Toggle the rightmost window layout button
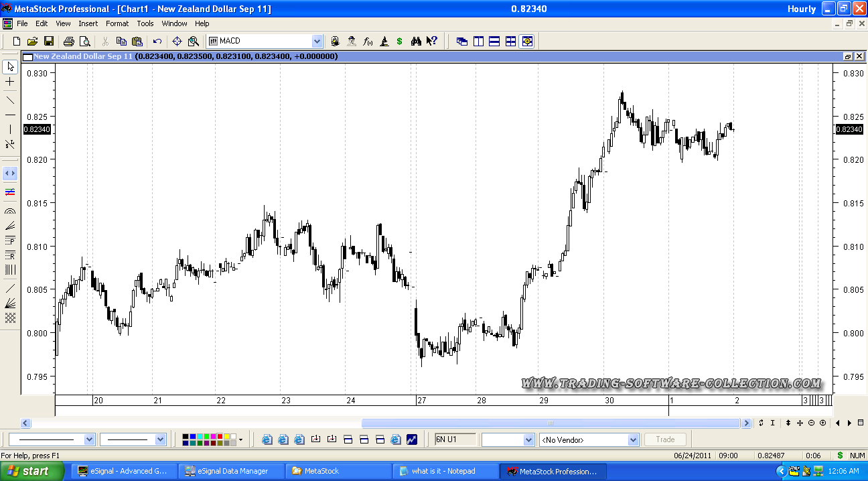The image size is (868, 481). (527, 42)
